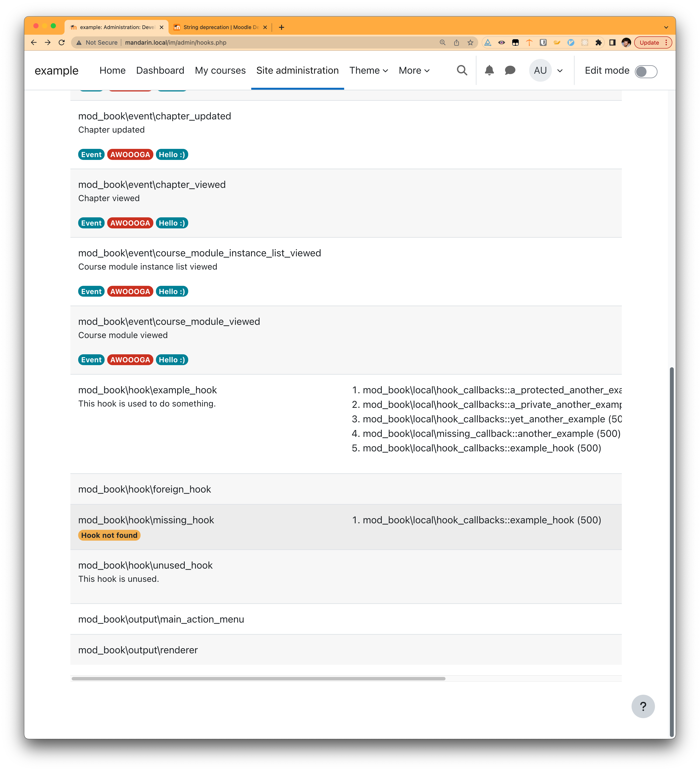
Task: Bookmark this page with the star icon
Action: point(470,42)
